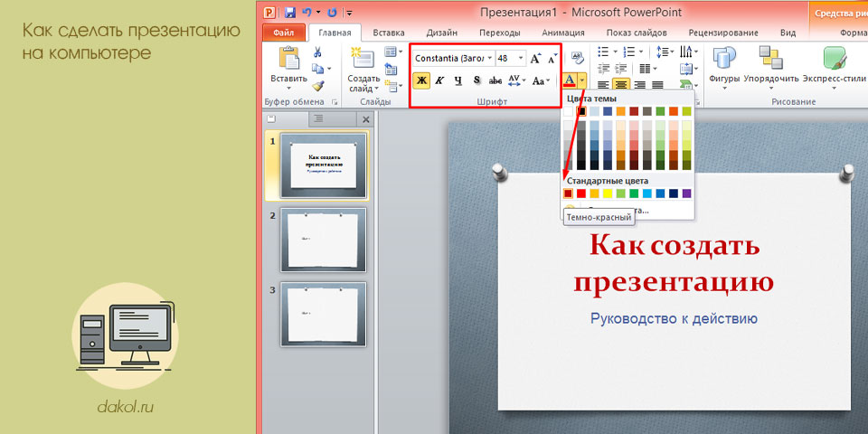Click the Вставить clipboard paste icon
The image size is (868, 434).
[x=289, y=58]
